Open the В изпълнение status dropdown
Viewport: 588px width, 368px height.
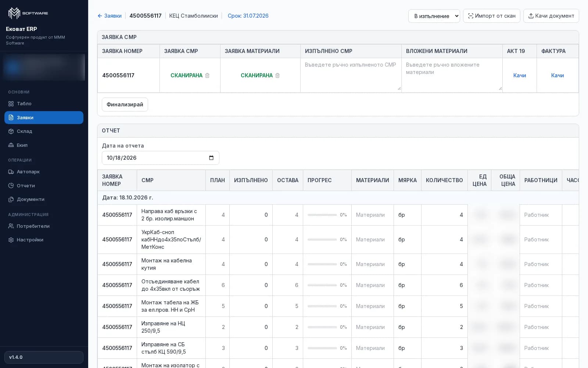click(434, 16)
